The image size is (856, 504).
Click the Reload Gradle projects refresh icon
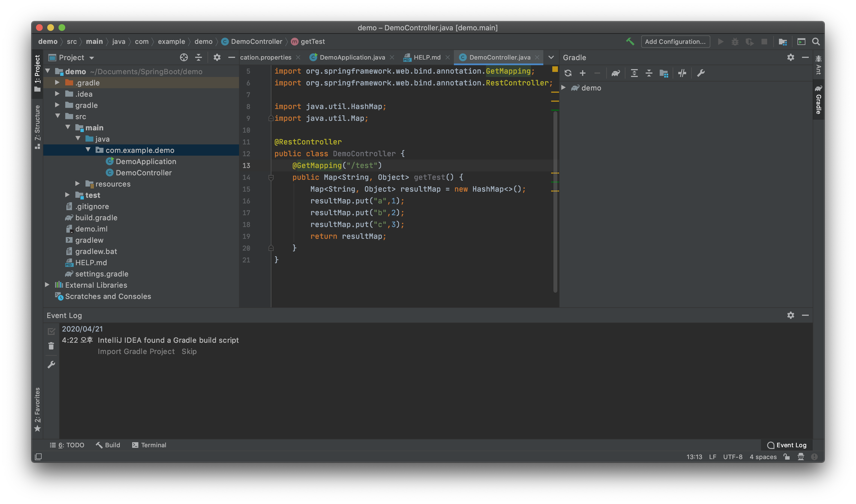coord(568,73)
